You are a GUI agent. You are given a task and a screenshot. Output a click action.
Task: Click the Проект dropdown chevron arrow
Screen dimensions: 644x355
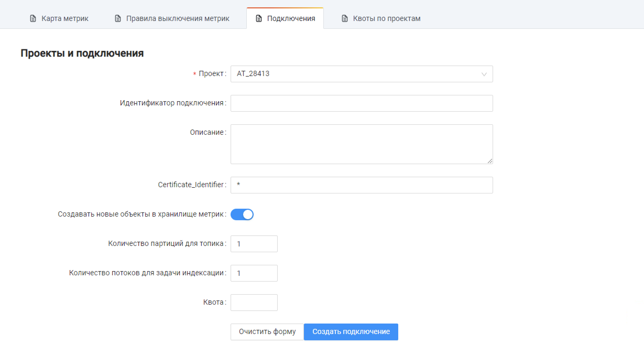[x=484, y=74]
